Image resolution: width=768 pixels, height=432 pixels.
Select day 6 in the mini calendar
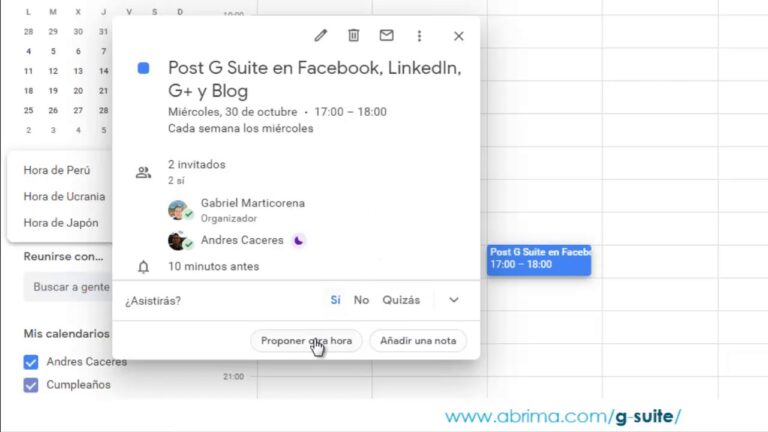point(78,51)
